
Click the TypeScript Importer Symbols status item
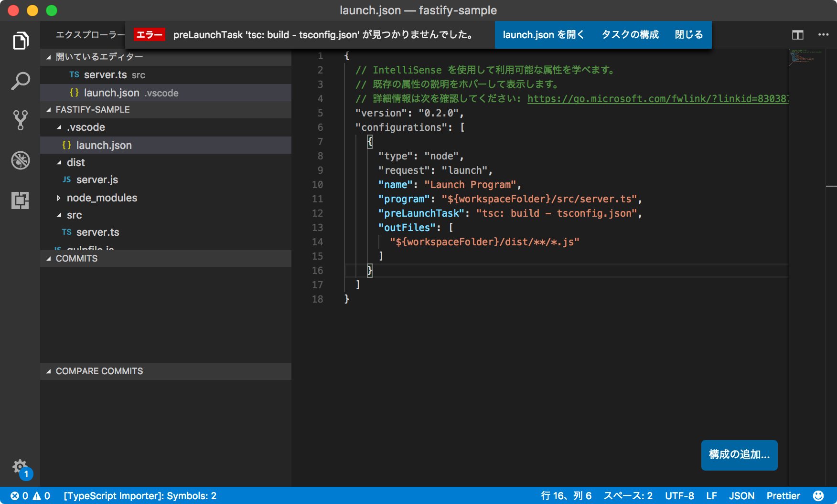click(140, 496)
